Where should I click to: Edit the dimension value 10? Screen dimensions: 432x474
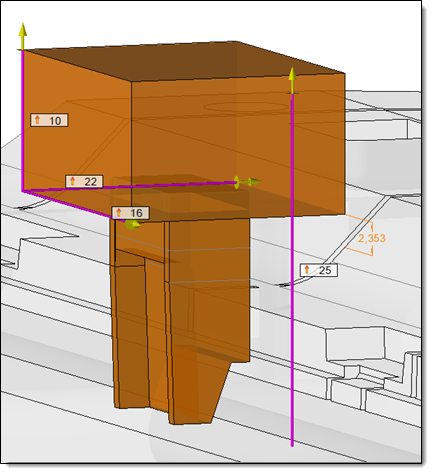pyautogui.click(x=55, y=120)
